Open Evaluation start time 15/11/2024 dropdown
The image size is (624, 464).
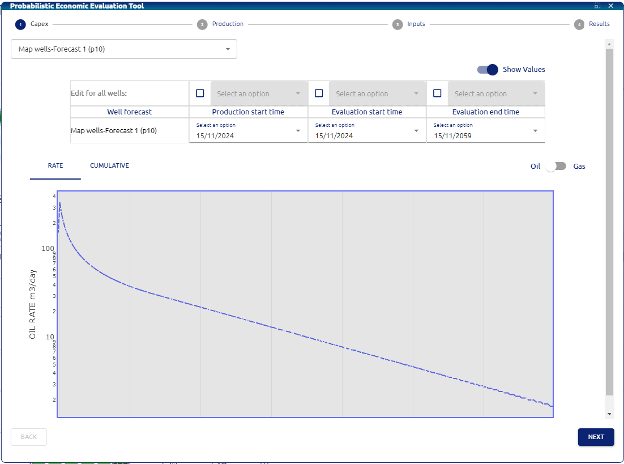tap(366, 130)
